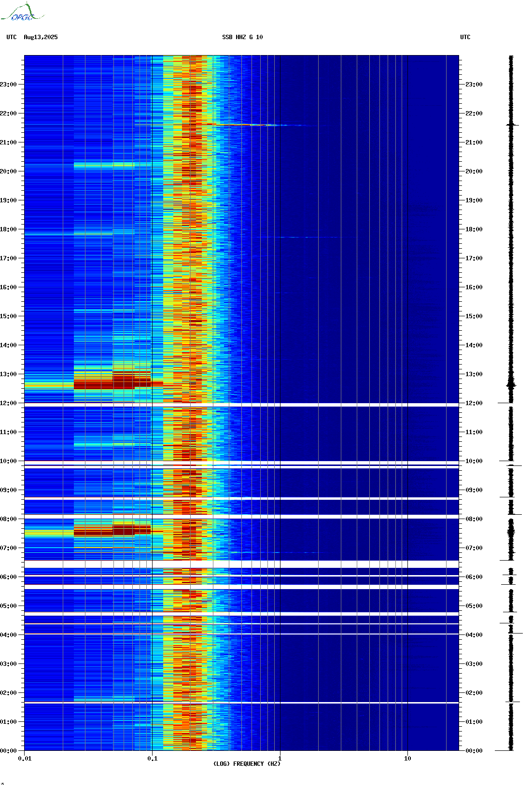Click 17:00 on the left time axis
Image resolution: width=532 pixels, height=789 pixels.
pos(8,258)
